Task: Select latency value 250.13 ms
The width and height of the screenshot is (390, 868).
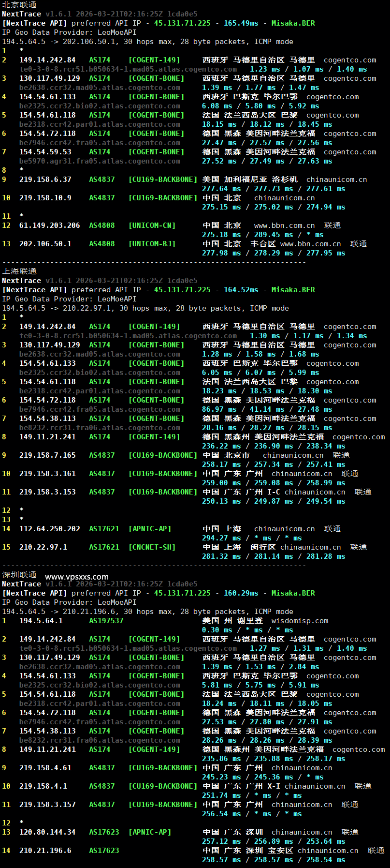Action: 221,501
